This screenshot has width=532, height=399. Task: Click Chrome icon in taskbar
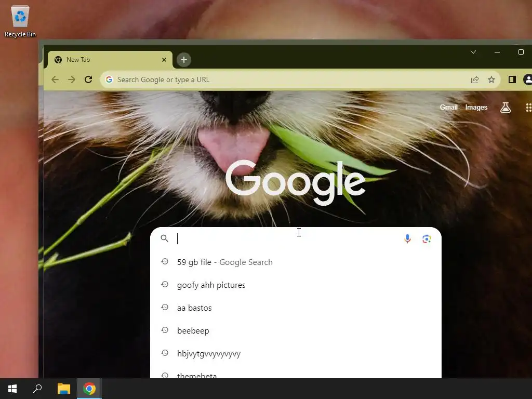(x=89, y=389)
